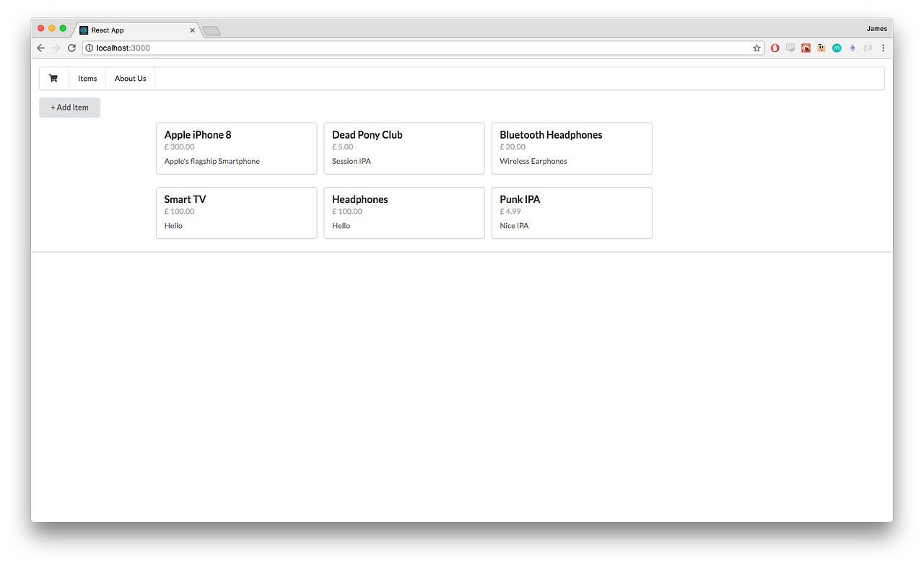Reload the page with the refresh icon

[71, 48]
